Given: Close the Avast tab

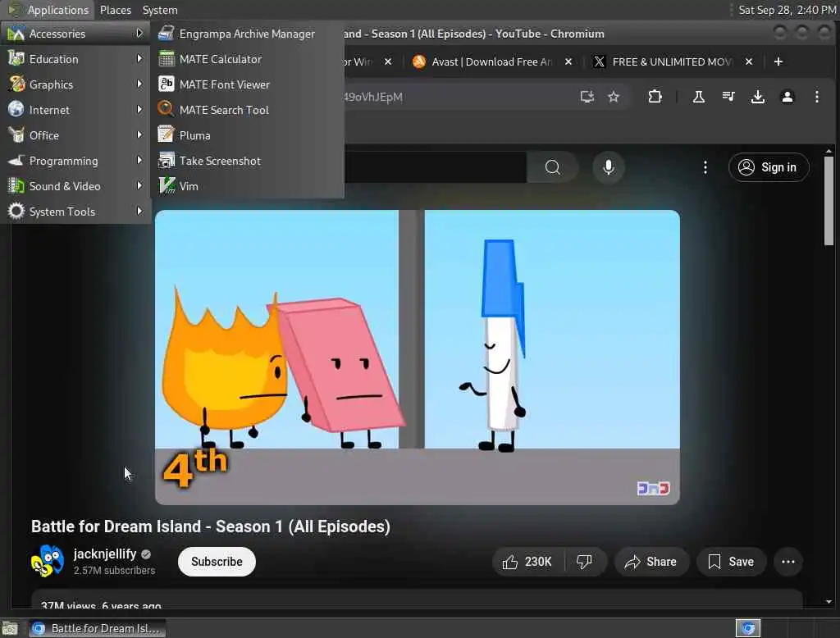Looking at the screenshot, I should coord(568,62).
